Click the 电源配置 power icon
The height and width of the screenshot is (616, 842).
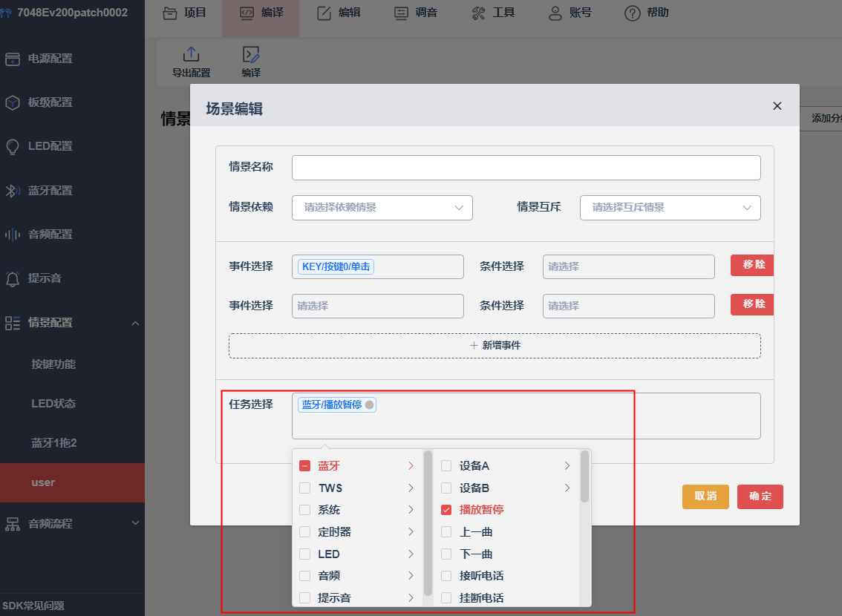[13, 59]
